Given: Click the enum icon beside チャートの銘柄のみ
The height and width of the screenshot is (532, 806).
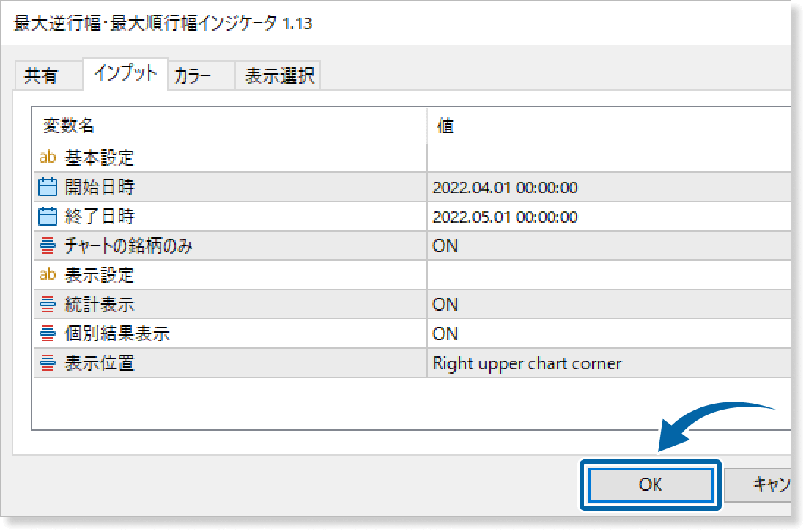Looking at the screenshot, I should tap(48, 246).
